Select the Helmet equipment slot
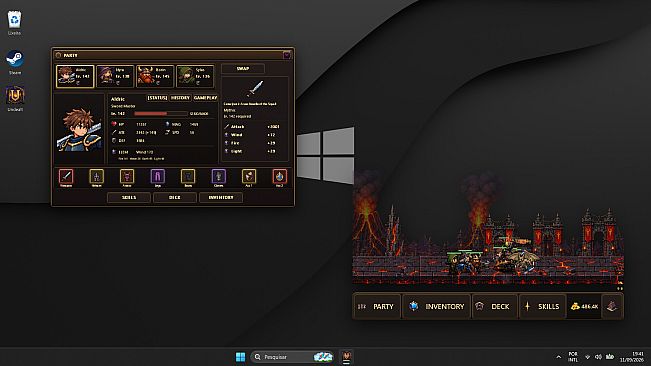The height and width of the screenshot is (366, 651). click(x=96, y=176)
